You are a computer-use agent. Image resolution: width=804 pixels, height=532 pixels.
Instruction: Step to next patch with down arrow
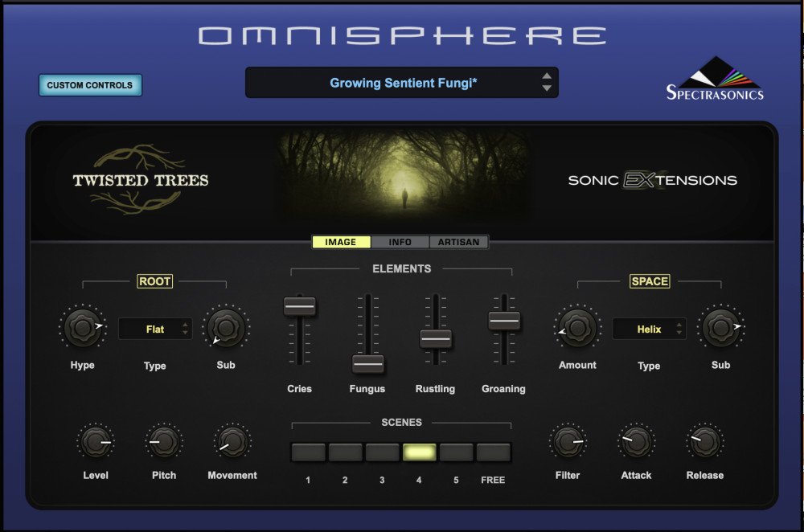pos(547,88)
